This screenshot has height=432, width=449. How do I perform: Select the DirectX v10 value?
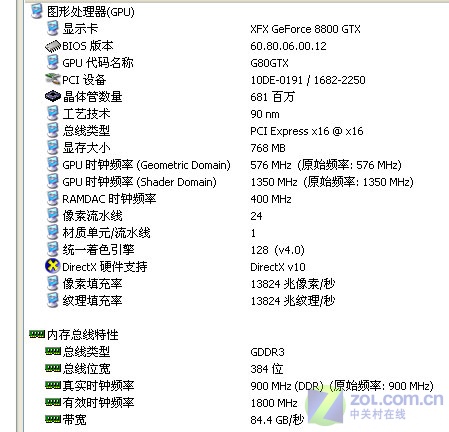278,267
